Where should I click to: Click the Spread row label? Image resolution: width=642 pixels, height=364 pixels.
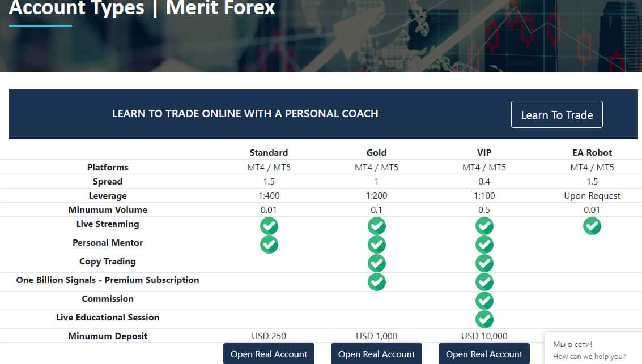point(108,182)
